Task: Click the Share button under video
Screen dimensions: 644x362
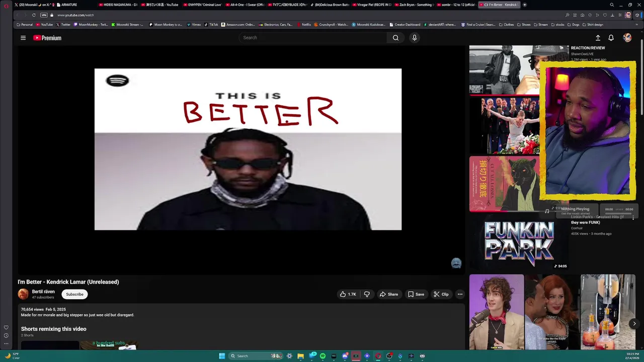Action: click(389, 294)
